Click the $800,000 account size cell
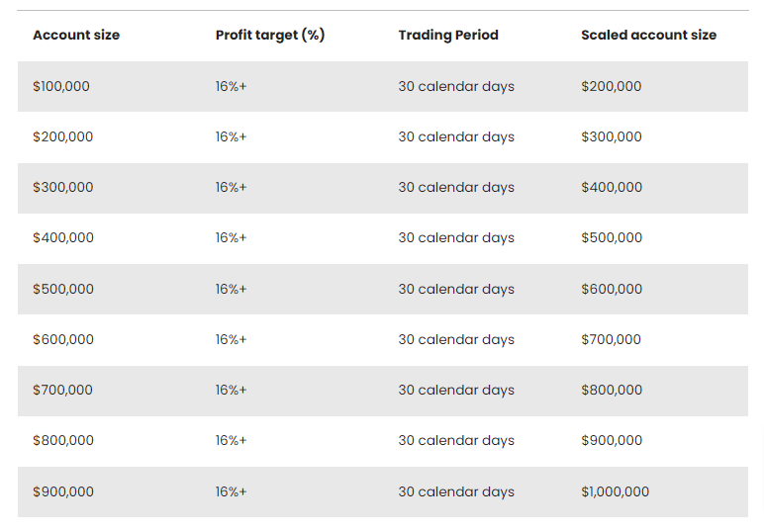 click(x=63, y=440)
